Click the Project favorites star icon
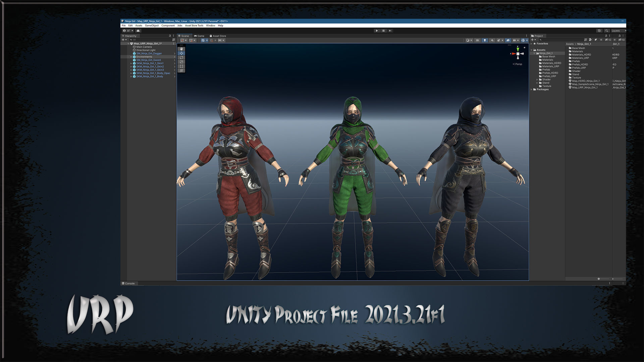Viewport: 644px width, 362px height. pyautogui.click(x=601, y=40)
